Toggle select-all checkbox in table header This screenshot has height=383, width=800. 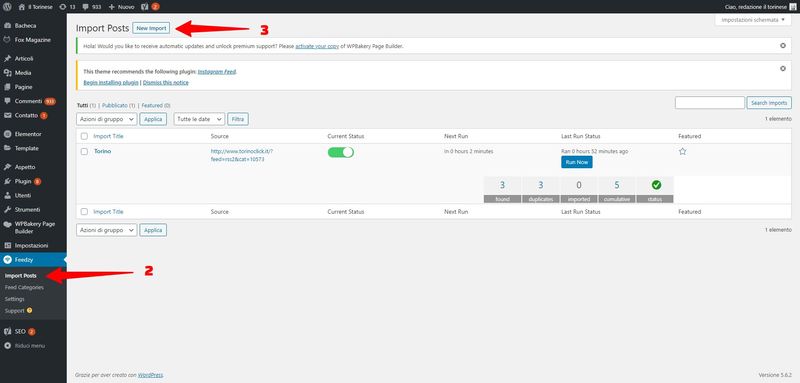84,136
